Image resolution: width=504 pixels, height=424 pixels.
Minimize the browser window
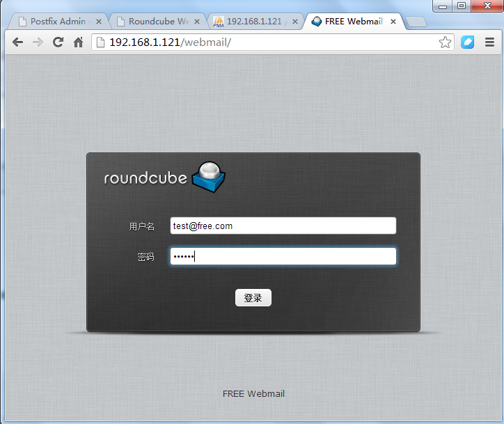(x=443, y=6)
